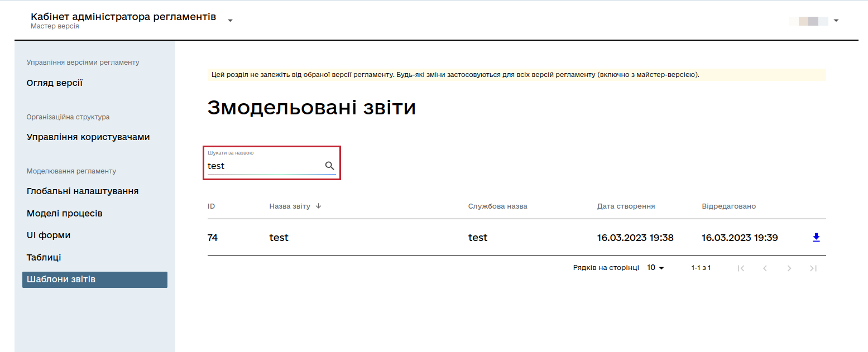Open Управління користувачами page
This screenshot has height=352, width=868.
[88, 137]
